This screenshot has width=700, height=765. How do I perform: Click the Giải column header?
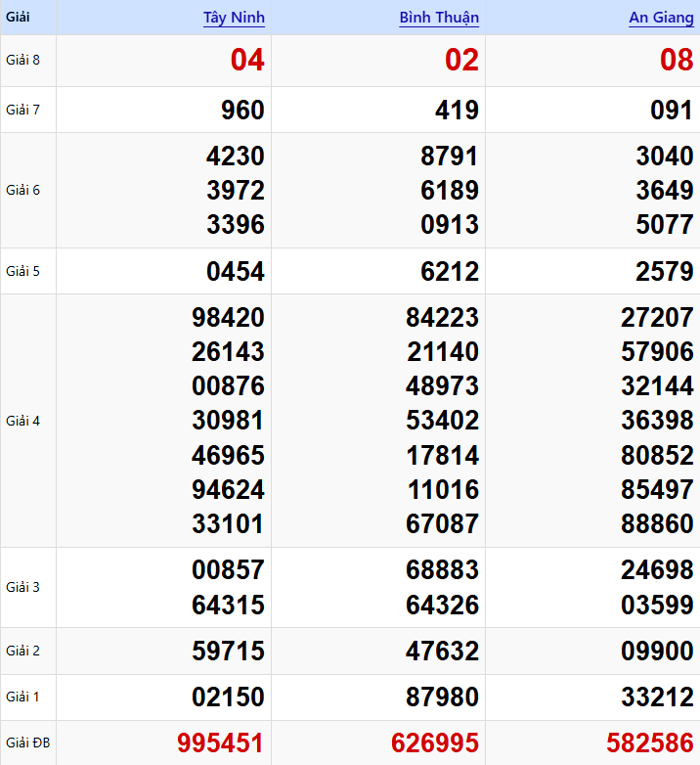coord(18,18)
